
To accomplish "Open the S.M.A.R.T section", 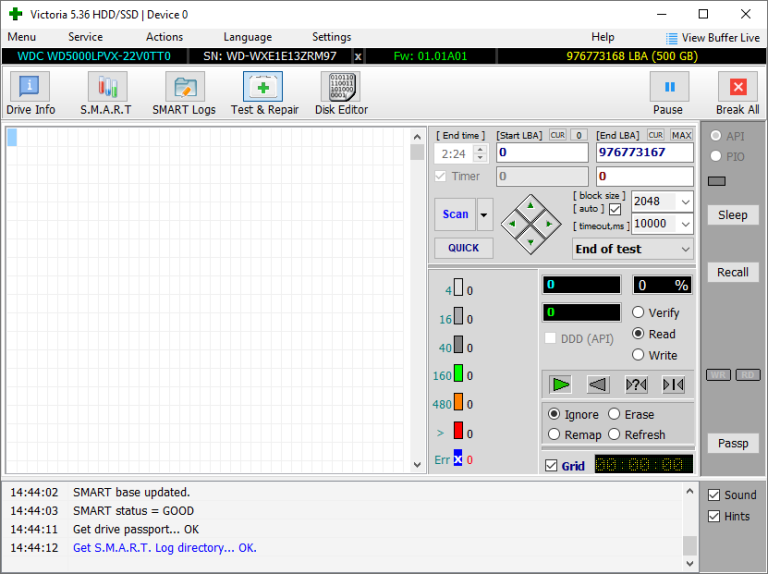I will pos(106,94).
